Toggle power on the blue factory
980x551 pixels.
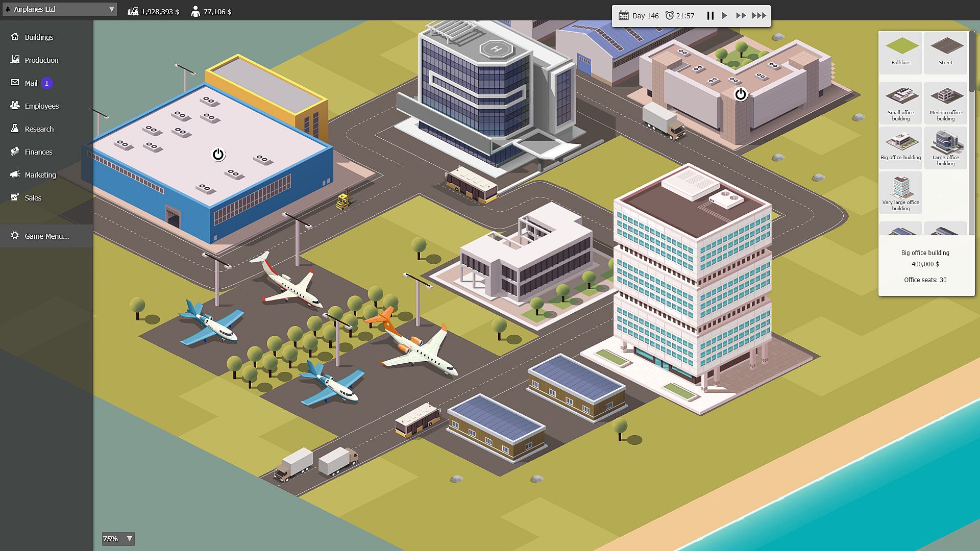click(x=218, y=154)
